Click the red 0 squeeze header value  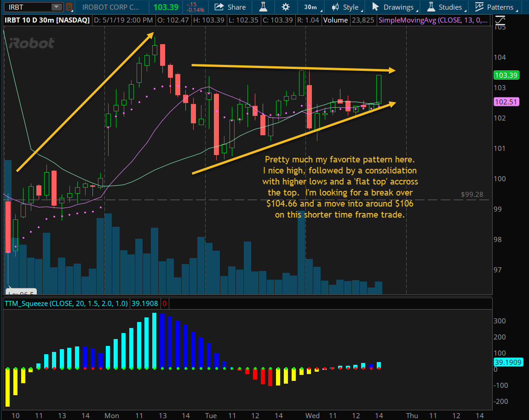164,303
